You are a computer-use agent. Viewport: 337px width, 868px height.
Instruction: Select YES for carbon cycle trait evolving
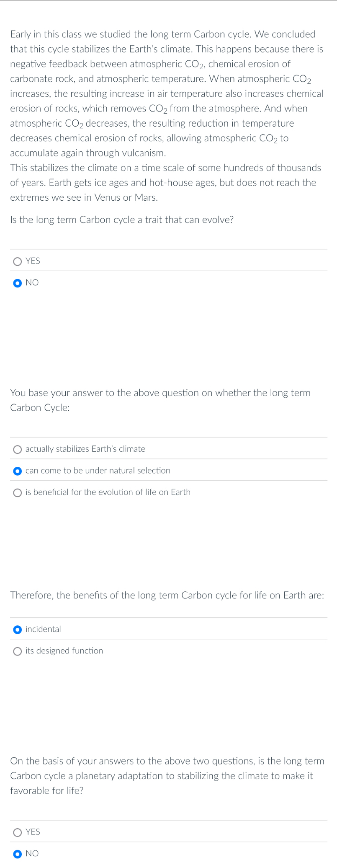[18, 262]
